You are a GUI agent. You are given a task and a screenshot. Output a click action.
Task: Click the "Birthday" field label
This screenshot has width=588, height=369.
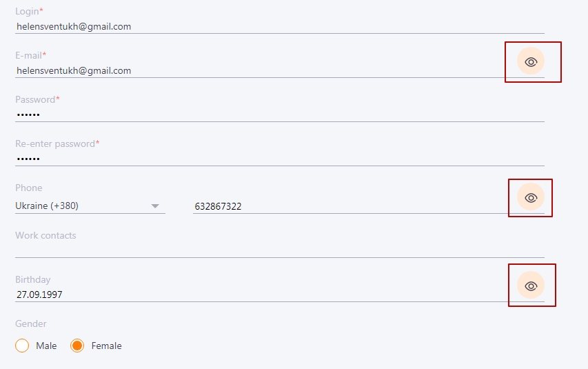coord(32,279)
